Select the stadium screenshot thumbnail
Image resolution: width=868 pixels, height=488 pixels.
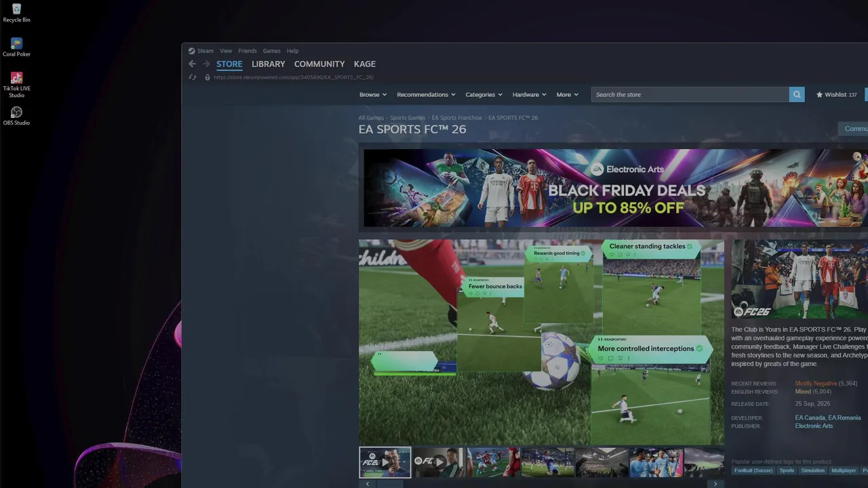click(x=602, y=462)
